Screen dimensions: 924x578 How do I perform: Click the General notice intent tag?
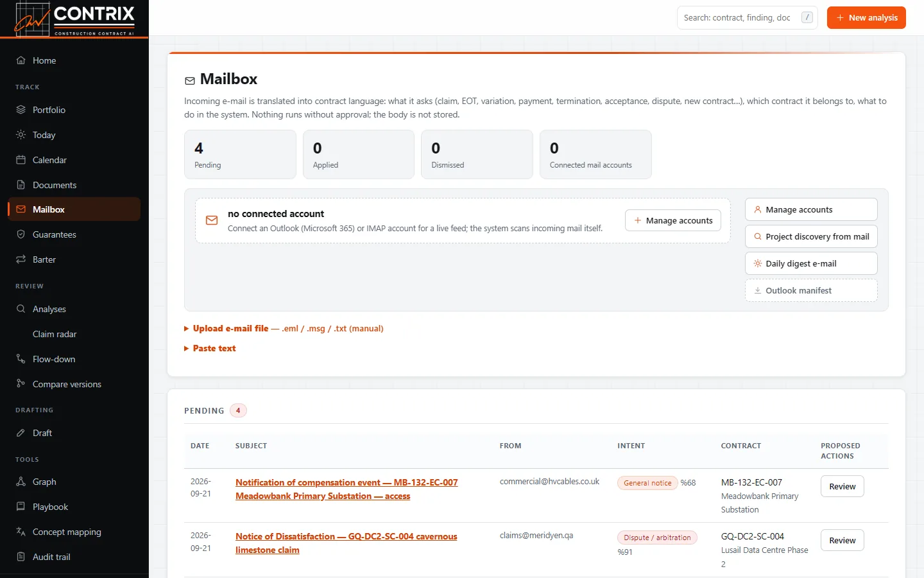coord(647,483)
